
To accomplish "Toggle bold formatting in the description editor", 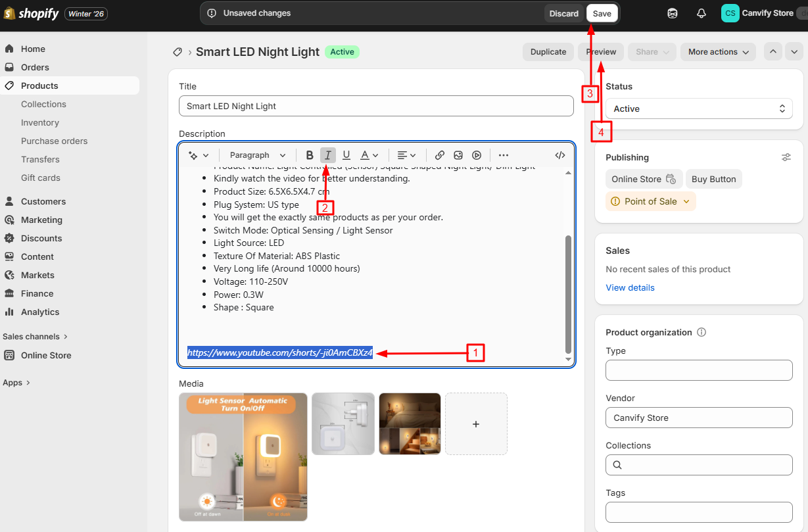I will (x=310, y=155).
